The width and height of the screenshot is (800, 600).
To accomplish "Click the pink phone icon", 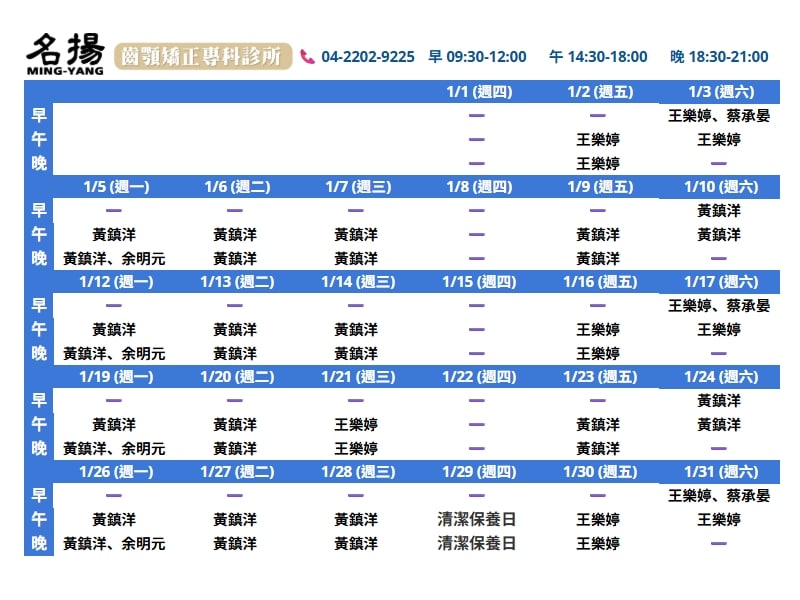I will pyautogui.click(x=307, y=57).
